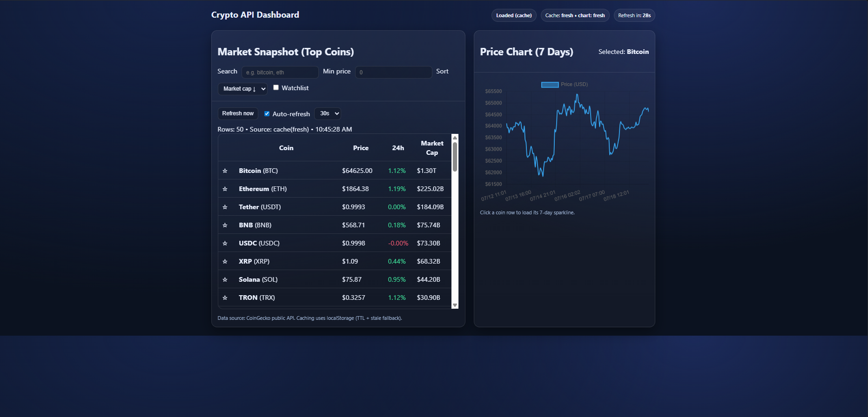Star Tether to add to watchlist

tap(225, 207)
